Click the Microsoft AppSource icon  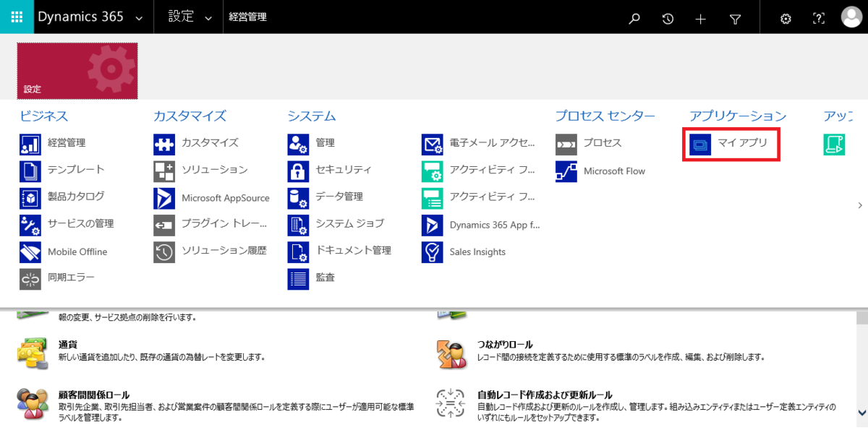(164, 198)
